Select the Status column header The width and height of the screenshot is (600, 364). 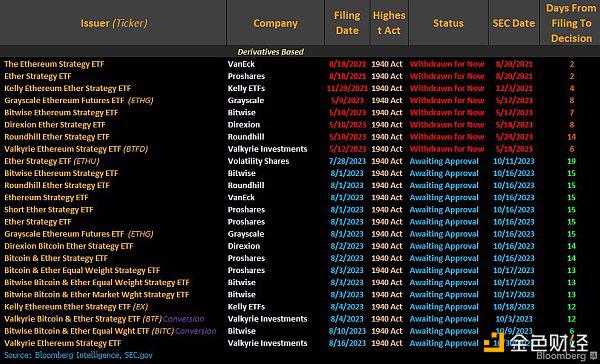pyautogui.click(x=448, y=23)
